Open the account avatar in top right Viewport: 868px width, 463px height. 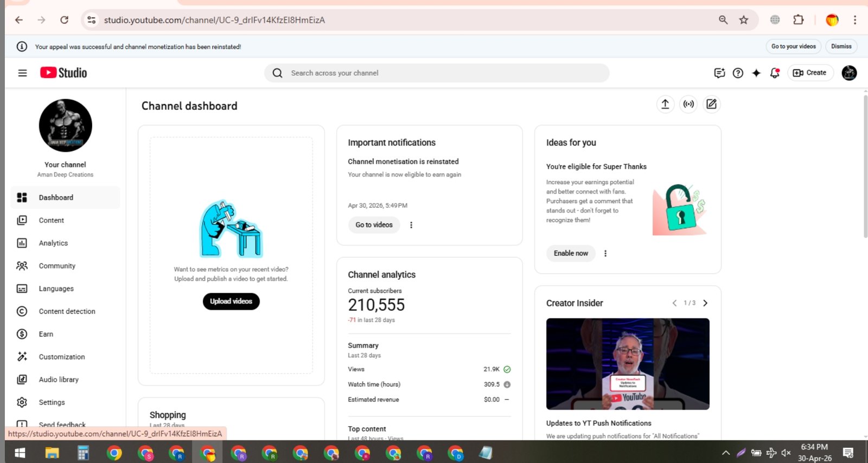coord(849,73)
